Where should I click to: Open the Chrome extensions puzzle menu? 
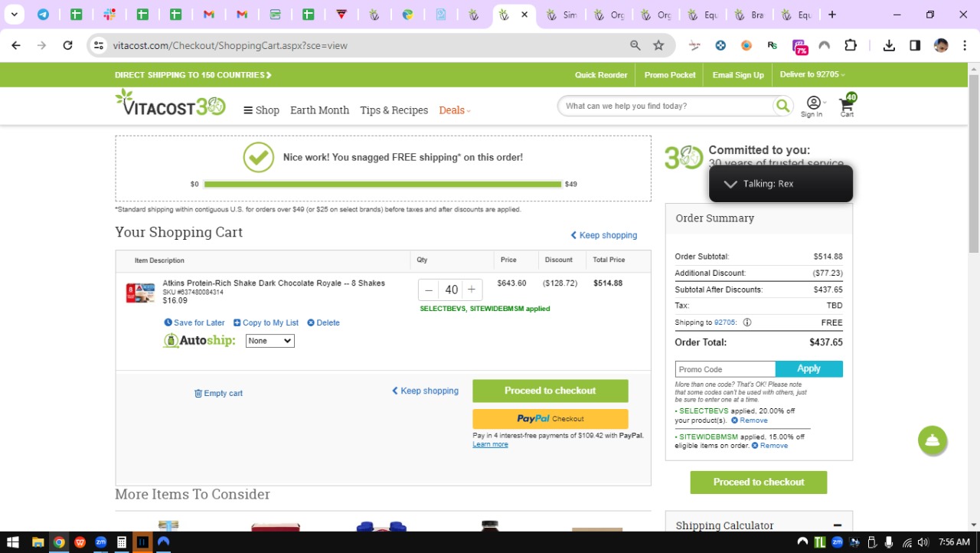click(x=851, y=45)
